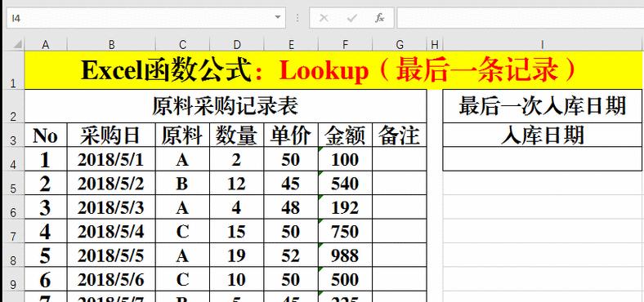Image resolution: width=644 pixels, height=302 pixels.
Task: Select row 3 header
Action: (13, 135)
